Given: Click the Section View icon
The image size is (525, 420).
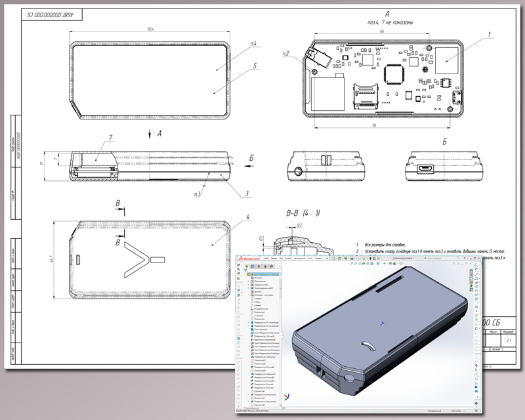Looking at the screenshot, I should click(x=364, y=263).
